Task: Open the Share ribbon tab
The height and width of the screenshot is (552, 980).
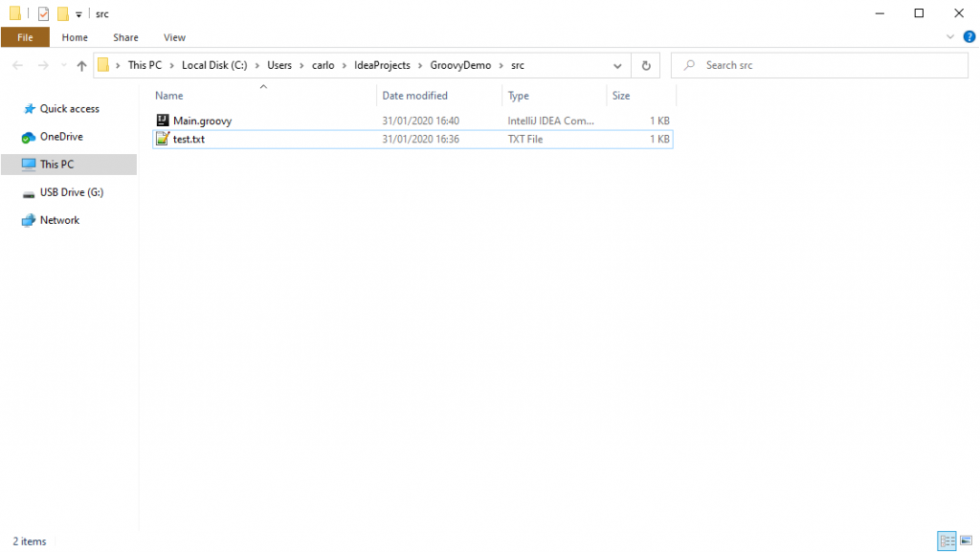Action: tap(125, 37)
